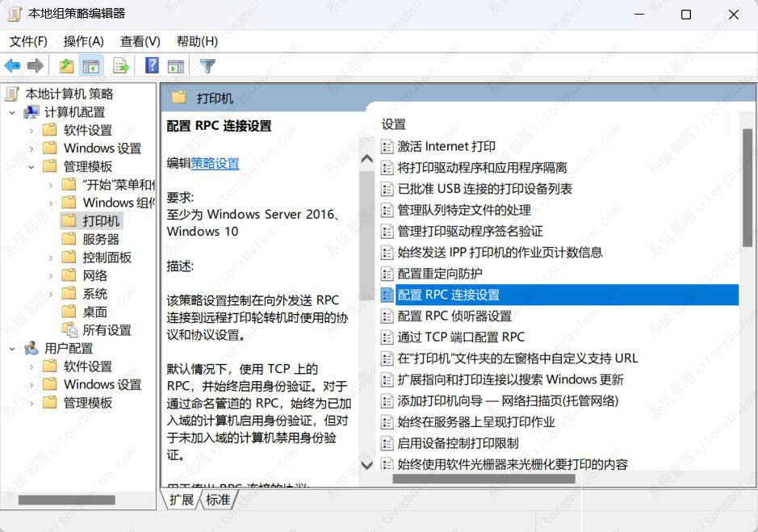Open the 操作(A) menu
The height and width of the screenshot is (532, 758).
84,40
